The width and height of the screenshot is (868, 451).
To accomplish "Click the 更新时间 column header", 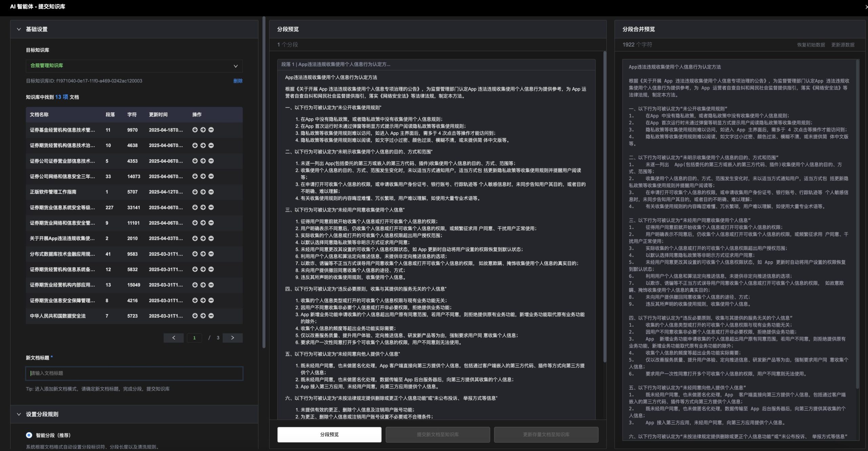I will [158, 115].
